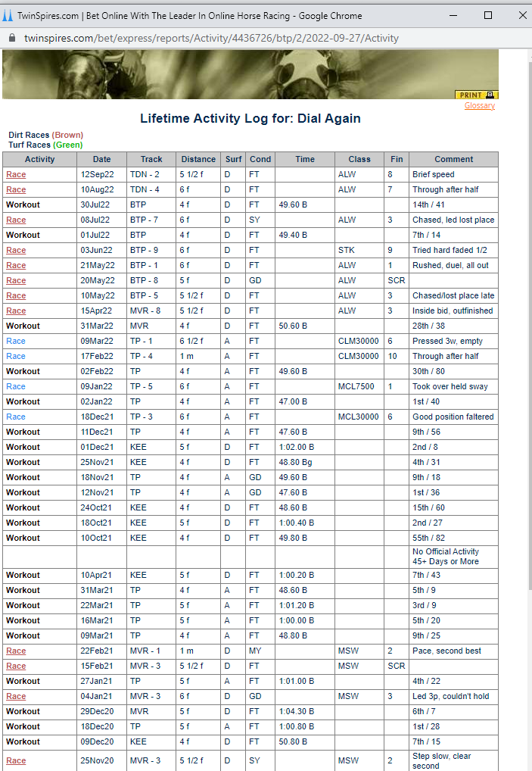
Task: Click the Surf column header
Action: (233, 159)
